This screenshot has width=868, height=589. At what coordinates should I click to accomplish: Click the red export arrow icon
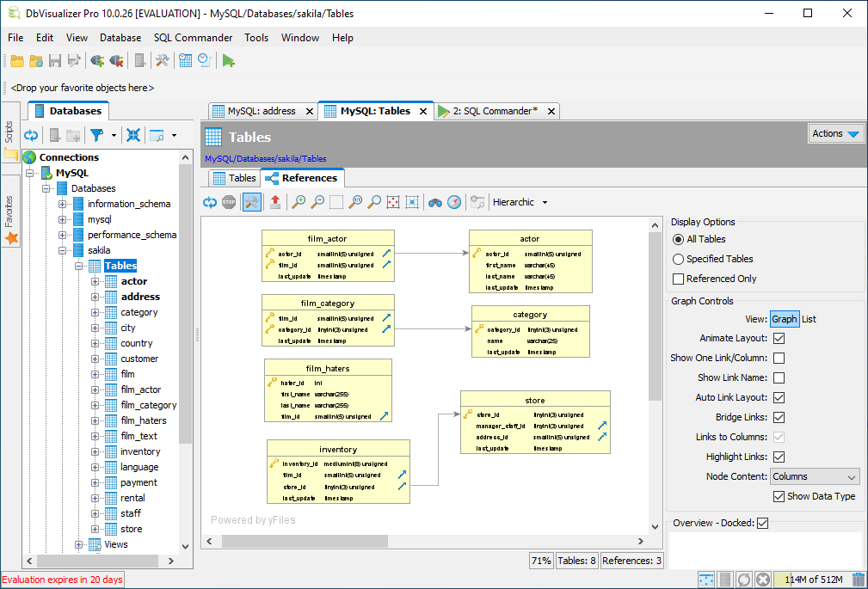(x=275, y=203)
